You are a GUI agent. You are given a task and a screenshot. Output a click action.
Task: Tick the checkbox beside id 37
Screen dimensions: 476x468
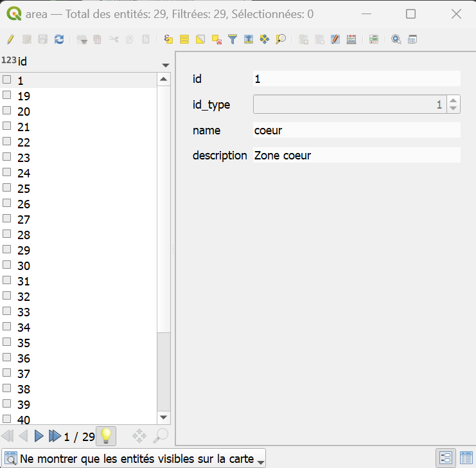coord(6,373)
